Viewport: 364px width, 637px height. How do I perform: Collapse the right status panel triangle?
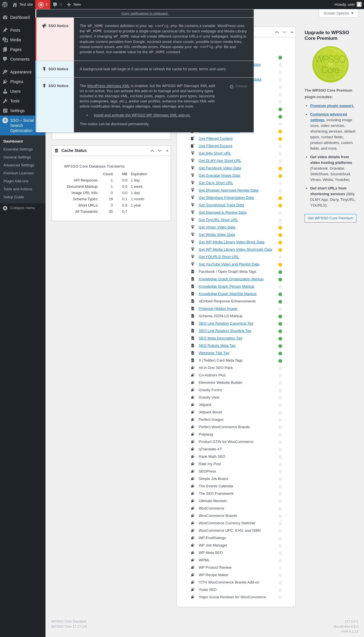pyautogui.click(x=292, y=32)
